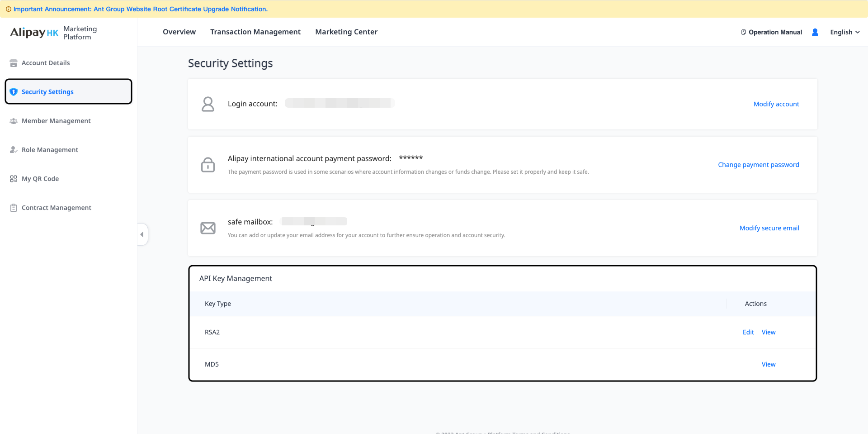View the MD5 API key

769,364
